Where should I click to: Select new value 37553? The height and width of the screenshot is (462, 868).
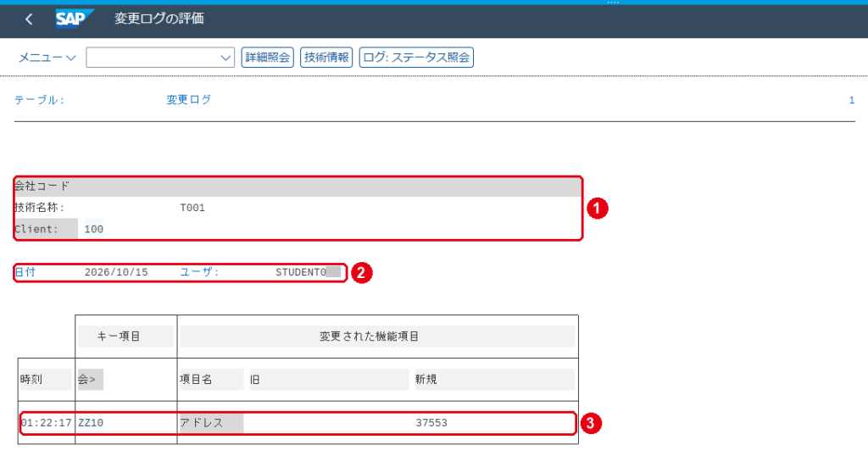pos(431,423)
